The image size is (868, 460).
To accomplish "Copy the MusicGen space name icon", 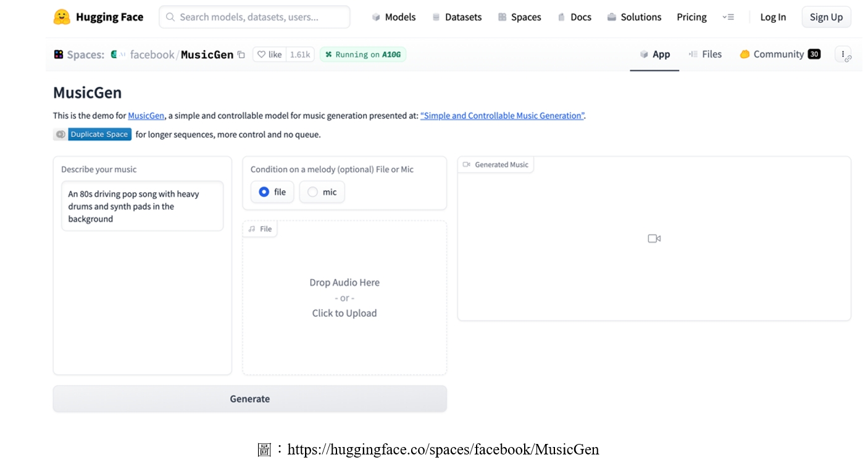I will (241, 54).
